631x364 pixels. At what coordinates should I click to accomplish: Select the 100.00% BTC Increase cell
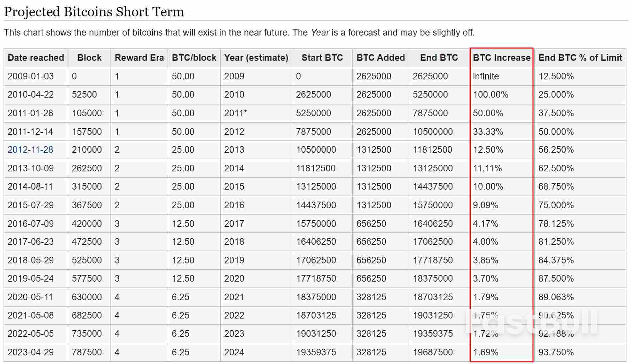pyautogui.click(x=490, y=95)
